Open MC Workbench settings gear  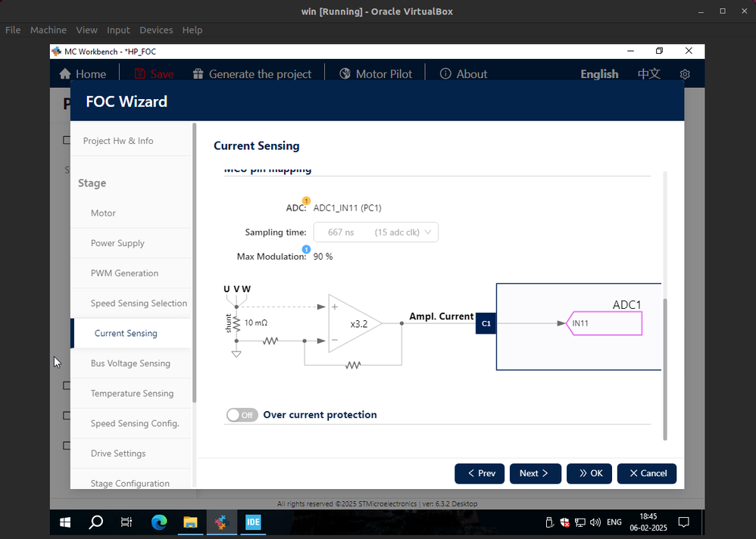[x=685, y=74]
